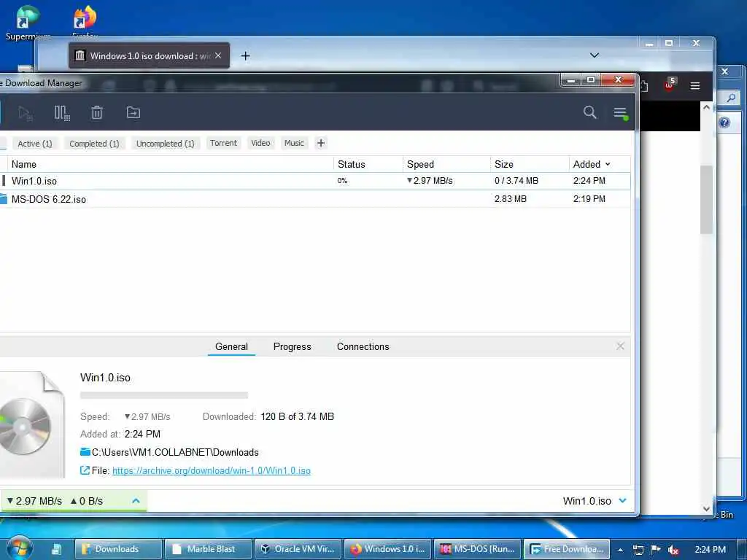This screenshot has height=560, width=747.
Task: Open the Firefox desktop shortcut
Action: 85,20
